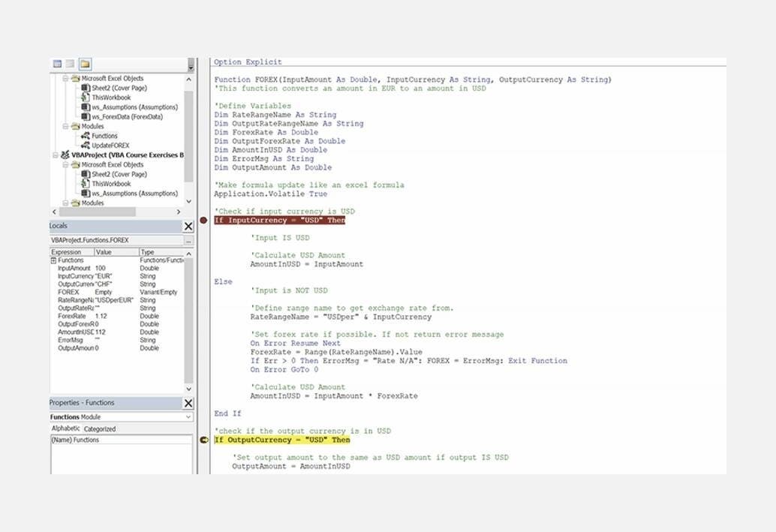Select the ThisWorkbook icon in the project tree

[x=86, y=97]
